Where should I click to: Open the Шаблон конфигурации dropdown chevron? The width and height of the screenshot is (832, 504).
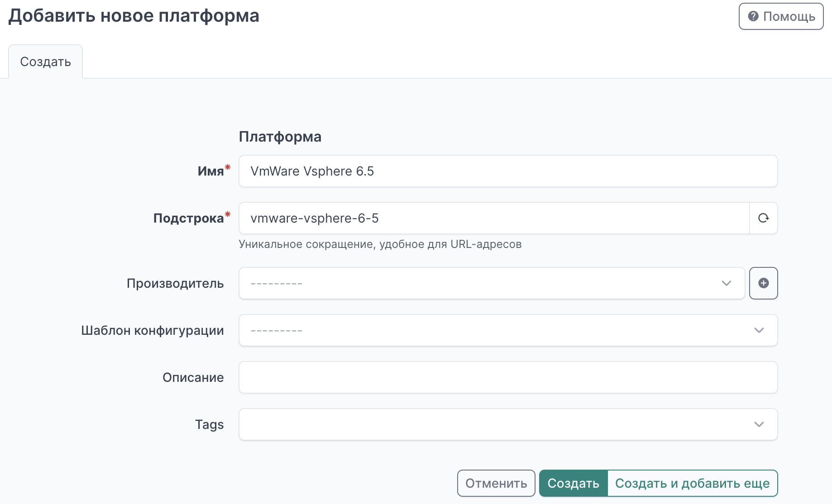pos(759,330)
